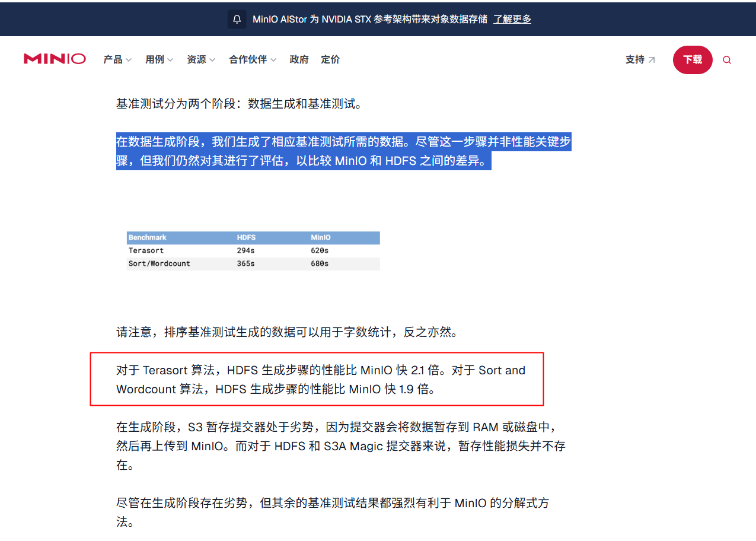Click the MinIO AIStor banner announcement text
The image size is (756, 541).
pos(370,19)
